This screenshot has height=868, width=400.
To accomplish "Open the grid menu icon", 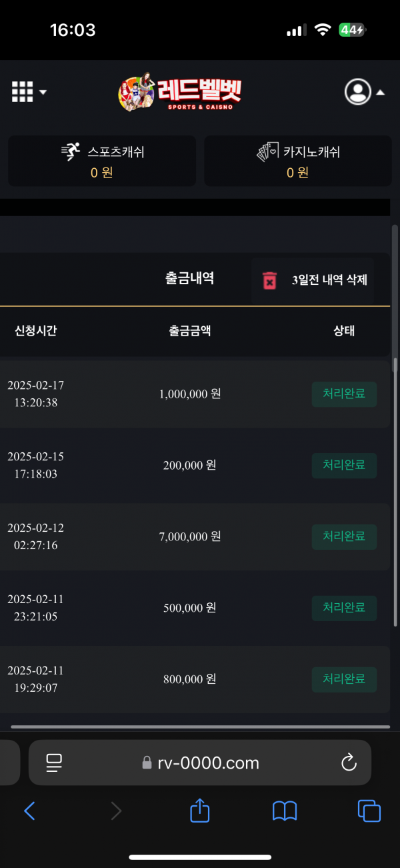I will coord(23,92).
